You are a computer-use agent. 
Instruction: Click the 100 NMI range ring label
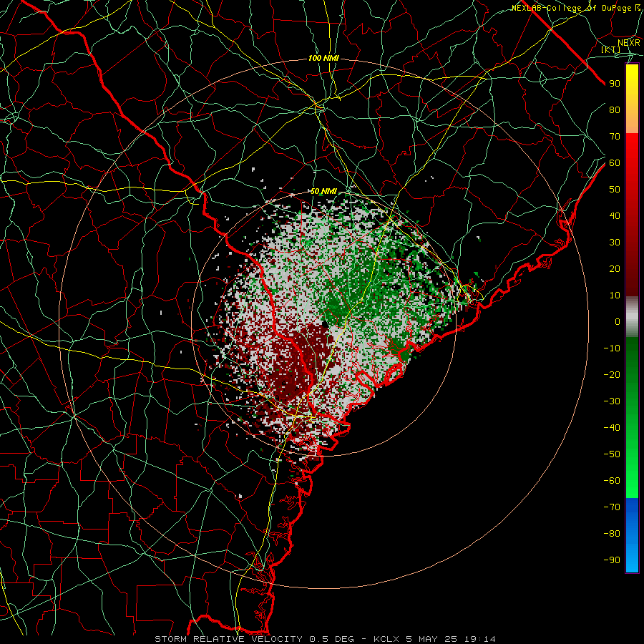click(323, 59)
